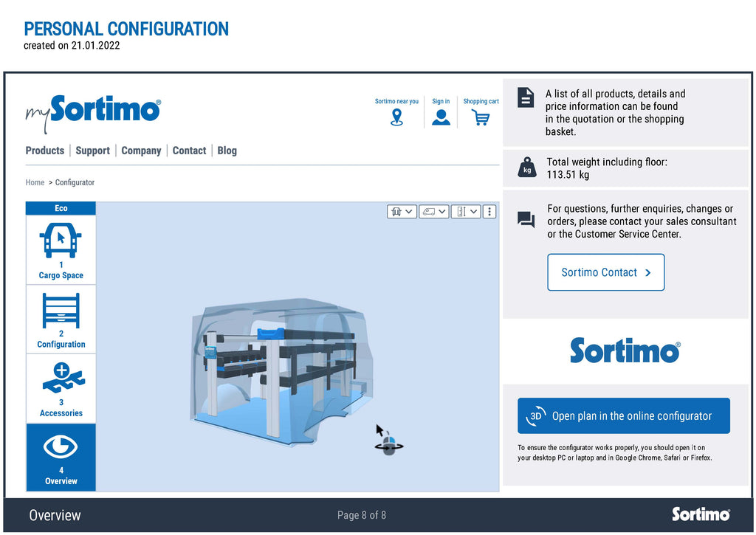The image size is (756, 535).
Task: Click the large blue Sortimo logo
Action: (625, 351)
